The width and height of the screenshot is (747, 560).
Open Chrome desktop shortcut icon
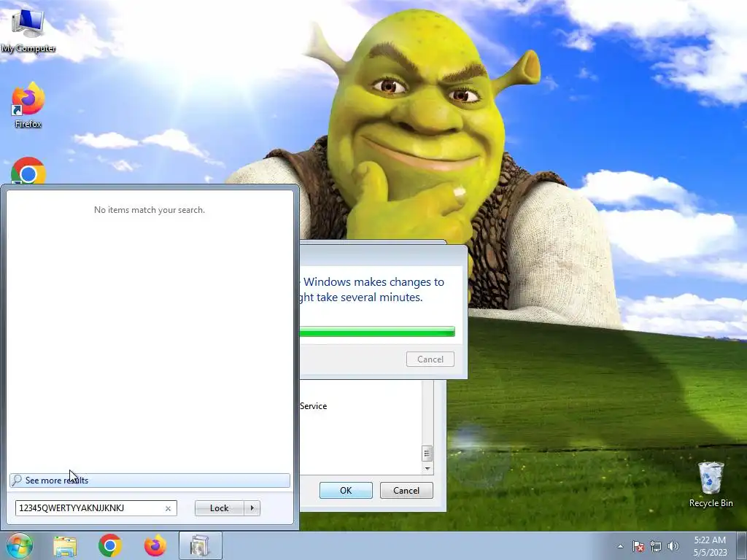coord(28,171)
